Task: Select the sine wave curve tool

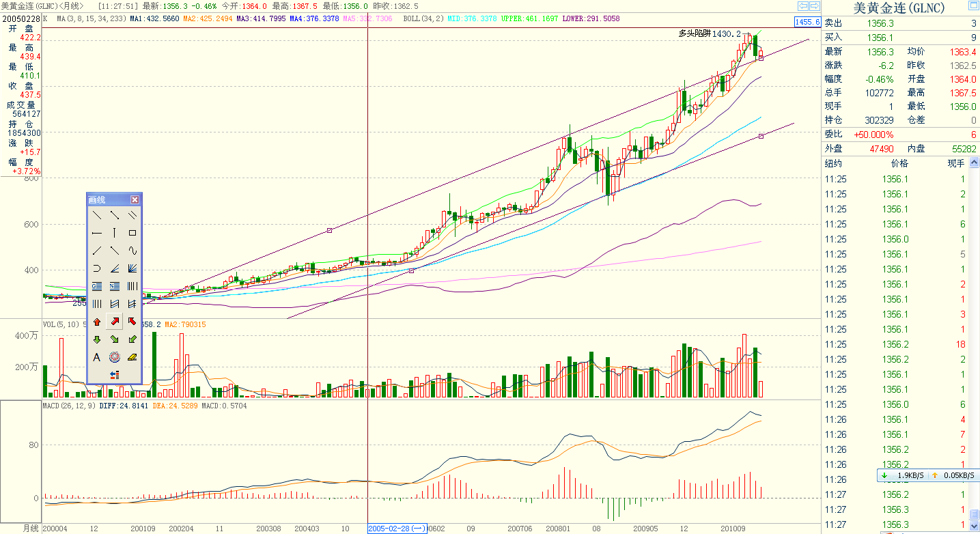Action: click(x=132, y=251)
